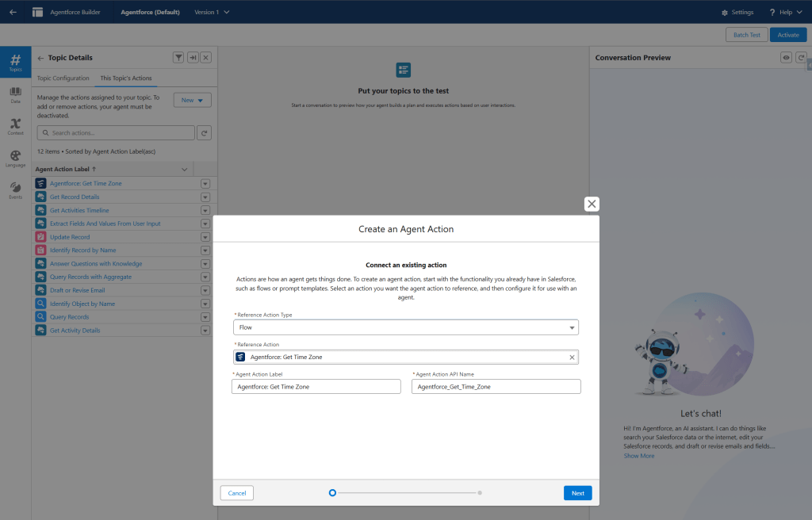
Task: Toggle the Conversation Preview eye icon
Action: 786,58
